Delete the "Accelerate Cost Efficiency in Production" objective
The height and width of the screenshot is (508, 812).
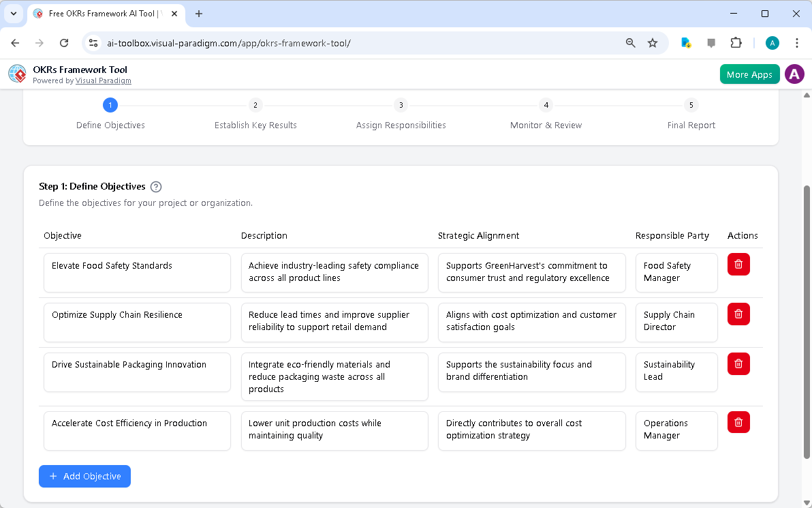(x=738, y=422)
